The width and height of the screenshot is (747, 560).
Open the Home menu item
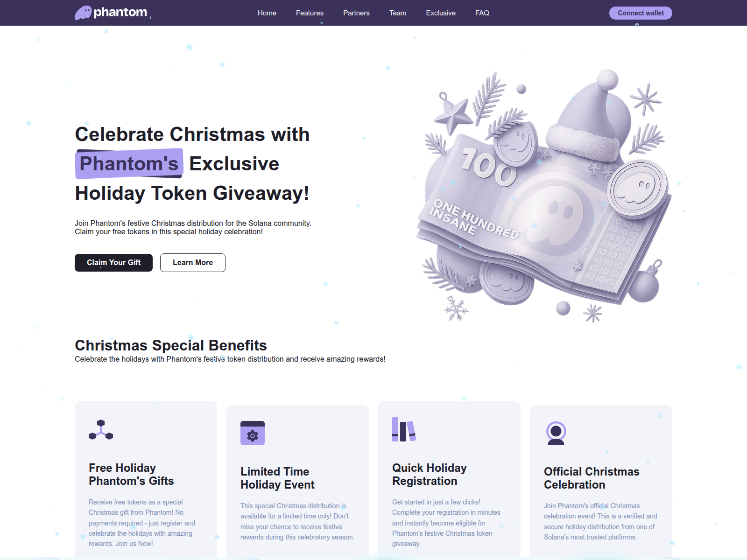tap(267, 13)
